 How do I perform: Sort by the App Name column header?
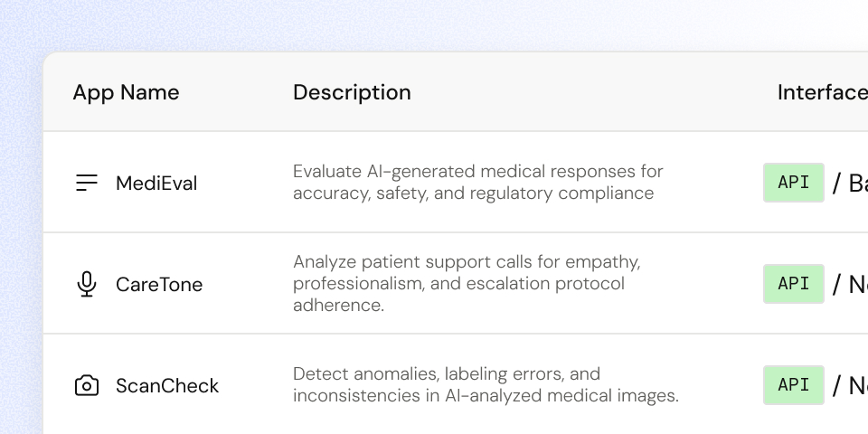tap(126, 92)
